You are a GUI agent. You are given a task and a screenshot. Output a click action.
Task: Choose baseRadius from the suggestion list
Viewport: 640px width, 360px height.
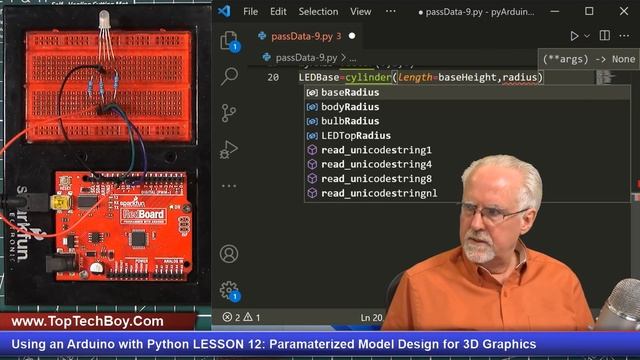(467, 92)
